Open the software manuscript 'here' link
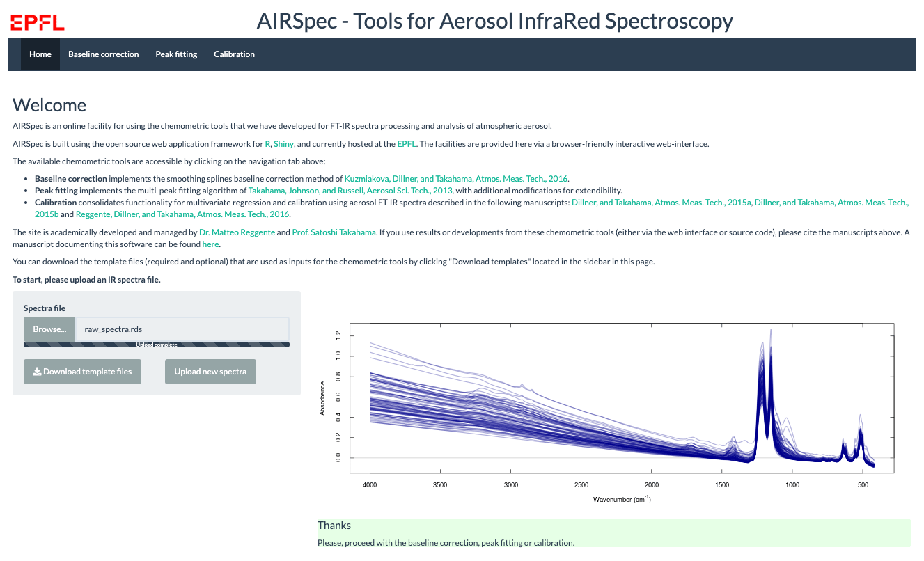 pyautogui.click(x=210, y=244)
